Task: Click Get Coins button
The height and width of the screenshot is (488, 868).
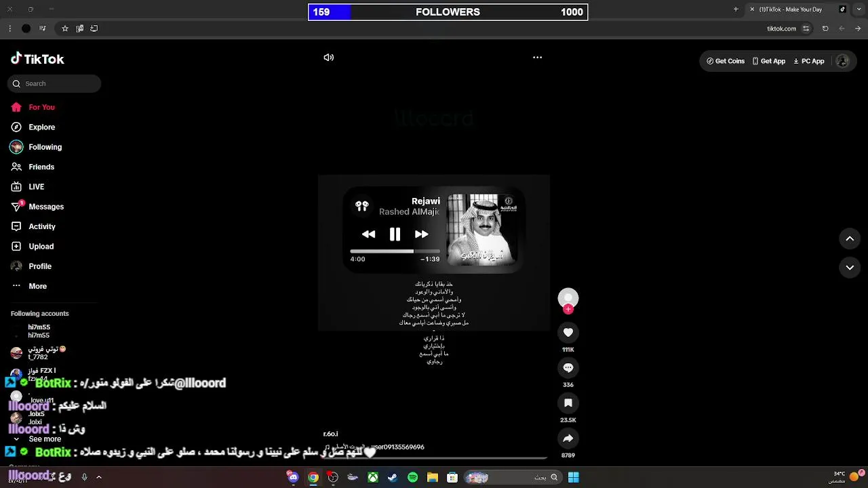Action: point(726,61)
